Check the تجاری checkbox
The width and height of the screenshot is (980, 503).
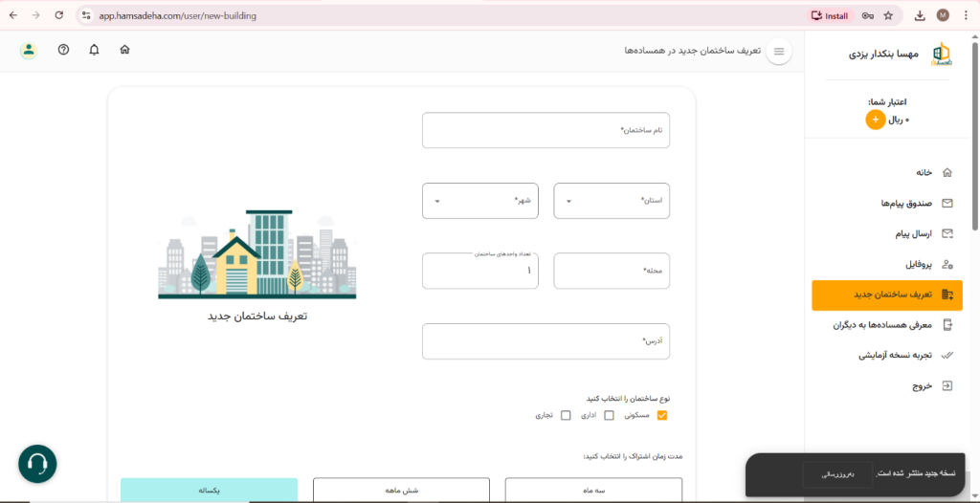pos(566,416)
